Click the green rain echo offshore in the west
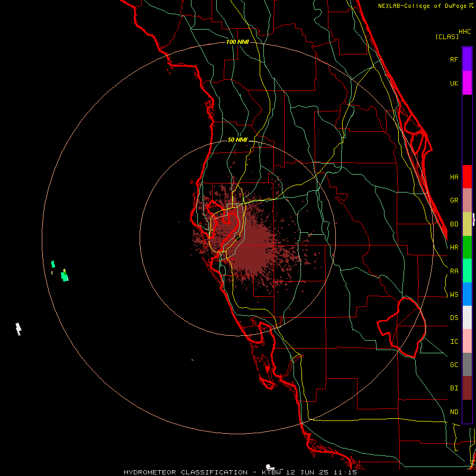The width and height of the screenshot is (476, 476). tap(65, 276)
